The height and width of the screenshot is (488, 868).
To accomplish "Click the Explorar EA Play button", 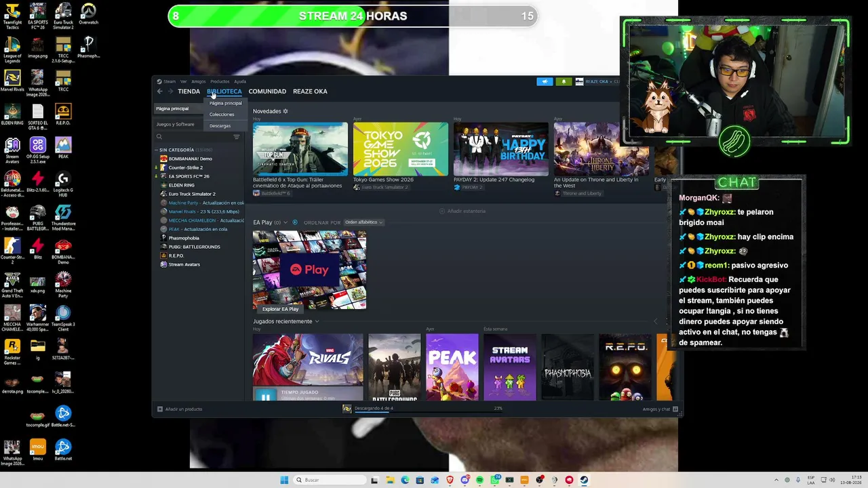I will click(280, 309).
